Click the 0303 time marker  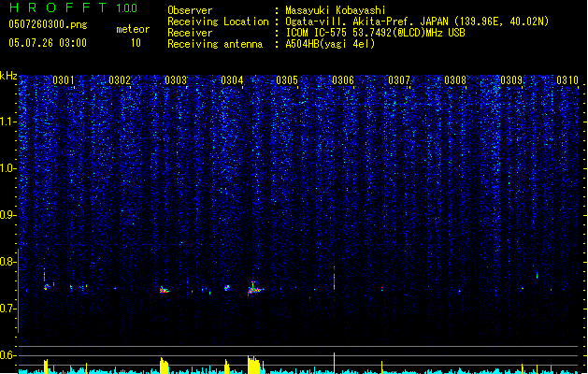[176, 80]
